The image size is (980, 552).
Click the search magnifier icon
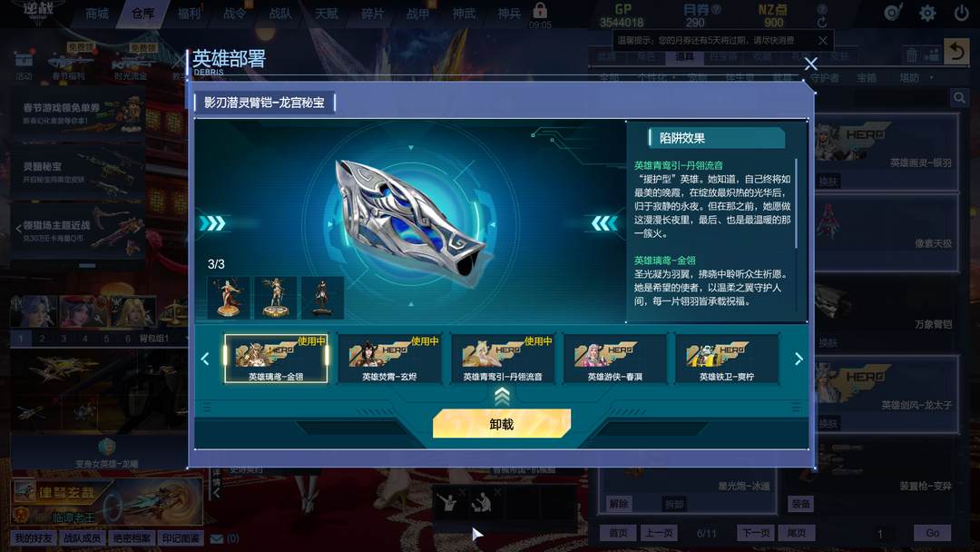coord(959,97)
